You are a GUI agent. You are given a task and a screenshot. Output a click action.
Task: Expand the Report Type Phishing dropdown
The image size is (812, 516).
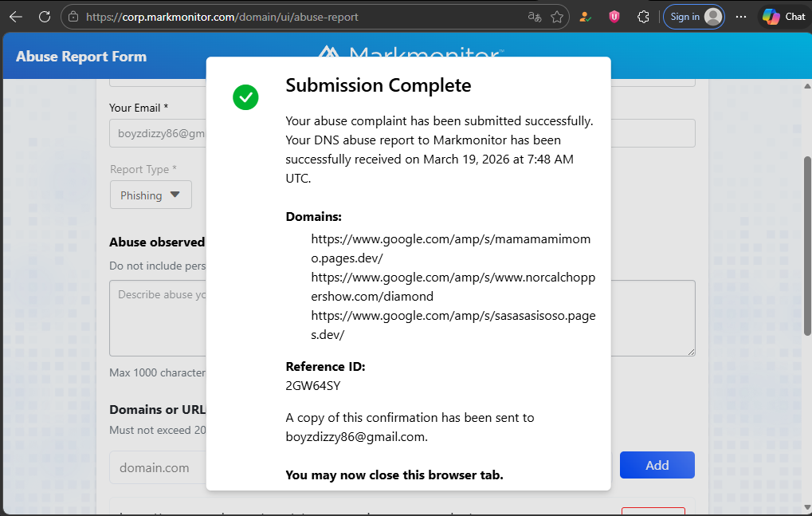[x=151, y=195]
